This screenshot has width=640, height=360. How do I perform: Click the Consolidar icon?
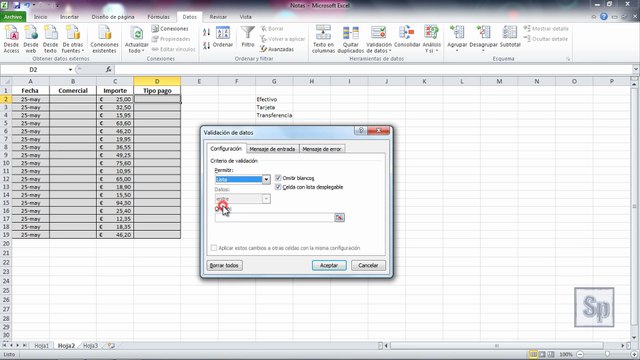point(407,37)
